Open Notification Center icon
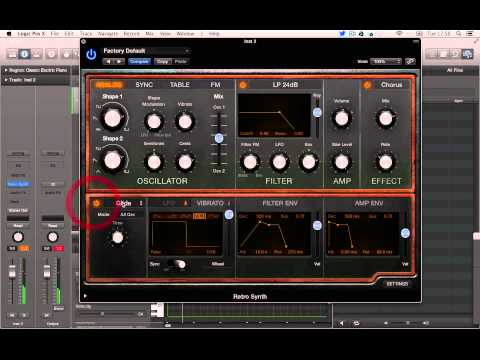This screenshot has width=480, height=360. 470,34
